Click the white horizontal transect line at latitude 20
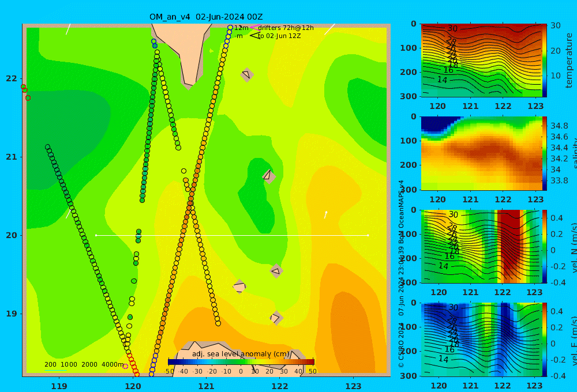577x392 pixels. tap(232, 235)
